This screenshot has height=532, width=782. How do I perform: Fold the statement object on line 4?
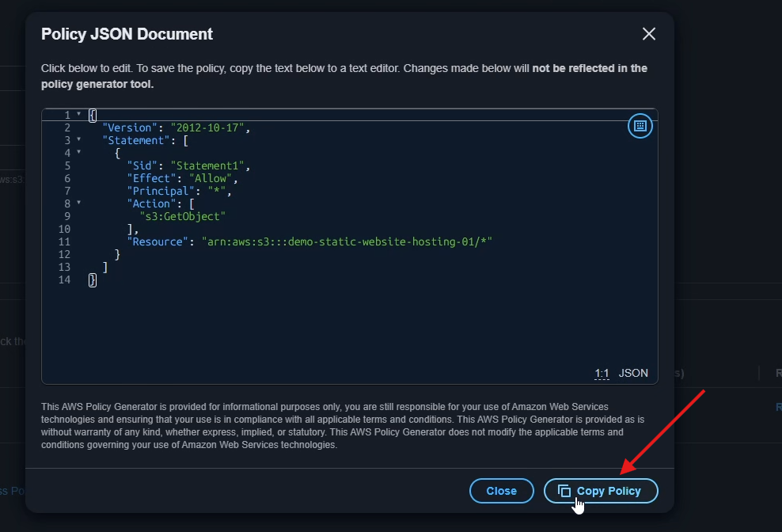78,153
